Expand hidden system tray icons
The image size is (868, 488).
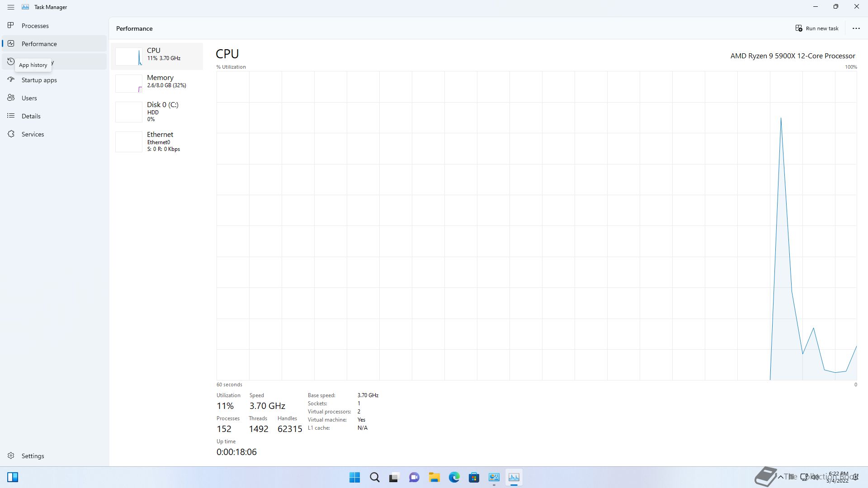coord(781,477)
